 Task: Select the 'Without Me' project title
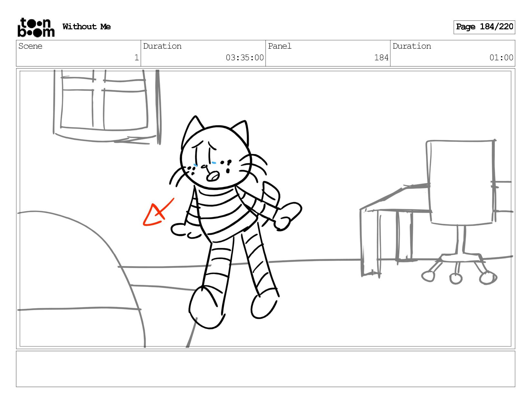coord(86,27)
